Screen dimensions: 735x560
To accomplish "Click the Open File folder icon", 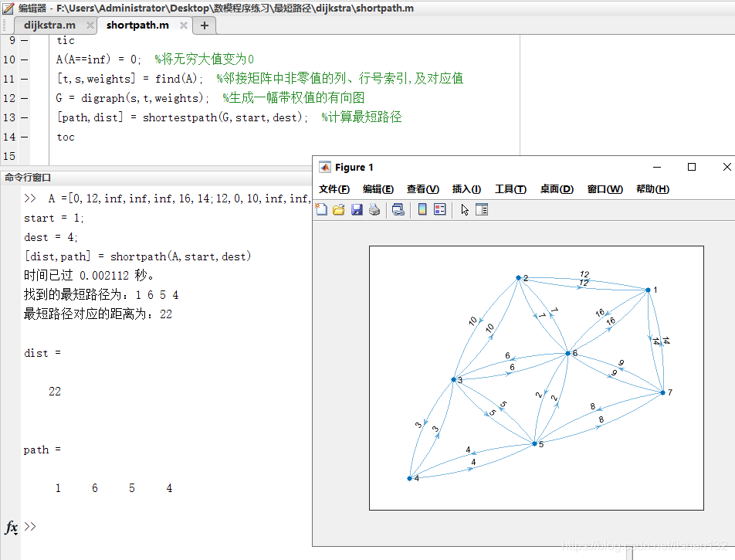I will 339,209.
